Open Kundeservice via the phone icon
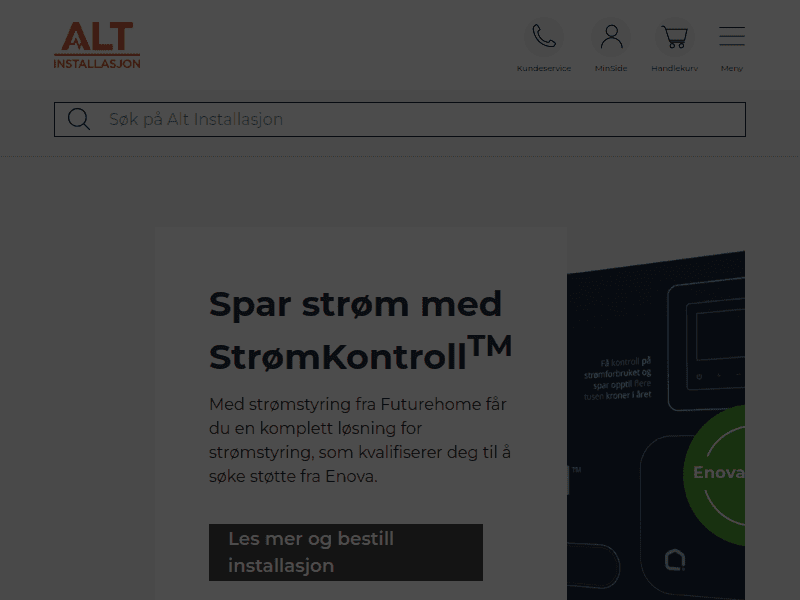Image resolution: width=800 pixels, height=600 pixels. click(x=544, y=37)
